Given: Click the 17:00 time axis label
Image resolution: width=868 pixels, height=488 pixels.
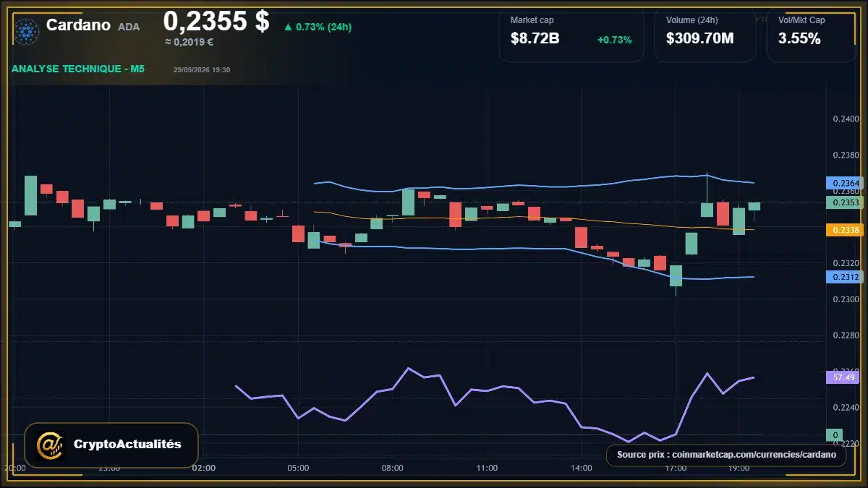Looking at the screenshot, I should pos(676,468).
